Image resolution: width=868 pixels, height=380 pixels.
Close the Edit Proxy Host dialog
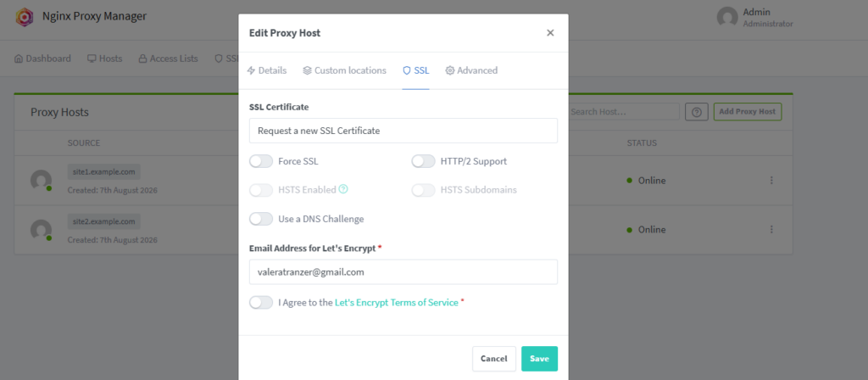pyautogui.click(x=550, y=33)
